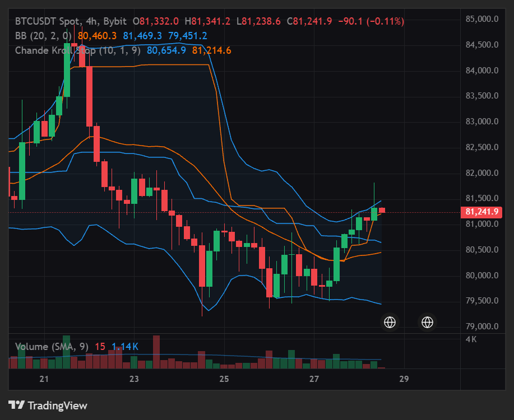This screenshot has width=514, height=420.
Task: Click the change value −90.1 (−0.11%)
Action: [371, 22]
